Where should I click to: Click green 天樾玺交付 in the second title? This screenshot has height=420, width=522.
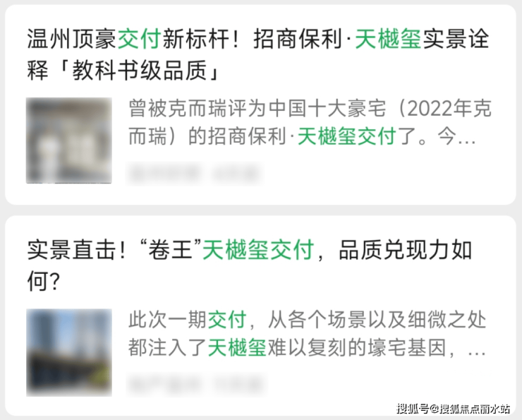[x=258, y=250]
